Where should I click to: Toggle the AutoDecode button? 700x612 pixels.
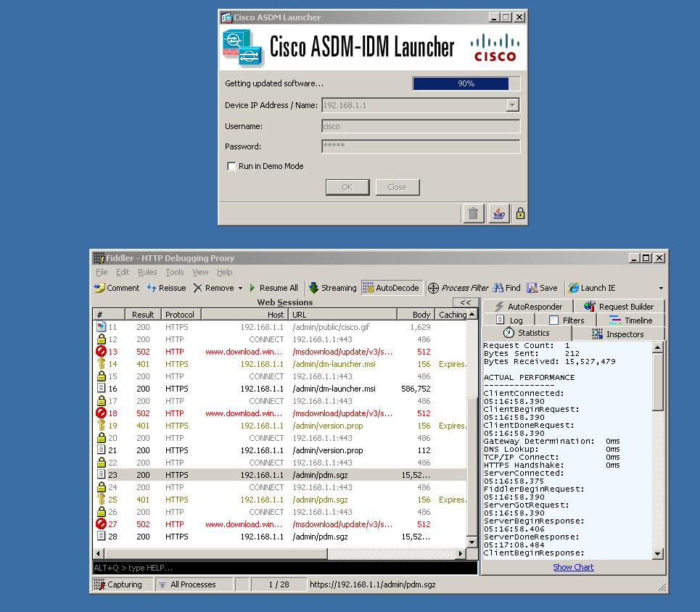pyautogui.click(x=392, y=288)
